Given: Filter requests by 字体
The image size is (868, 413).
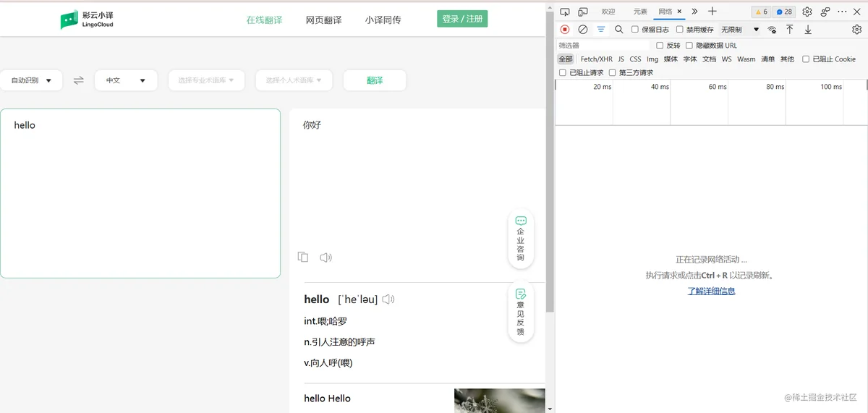Looking at the screenshot, I should tap(690, 59).
